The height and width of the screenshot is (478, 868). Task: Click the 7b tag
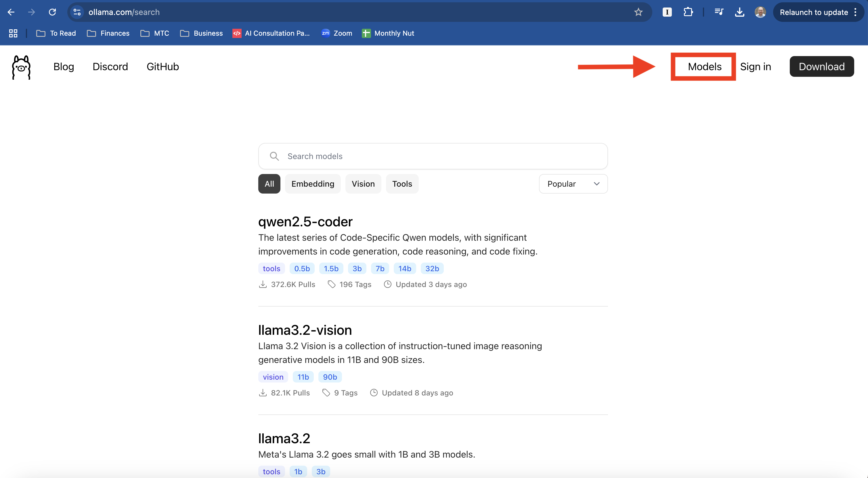coord(380,268)
